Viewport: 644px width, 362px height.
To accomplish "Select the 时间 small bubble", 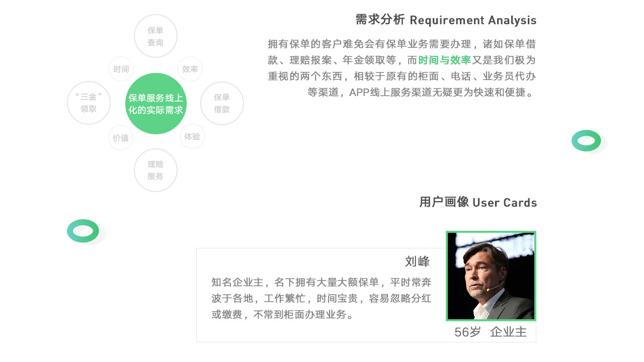I will click(121, 69).
